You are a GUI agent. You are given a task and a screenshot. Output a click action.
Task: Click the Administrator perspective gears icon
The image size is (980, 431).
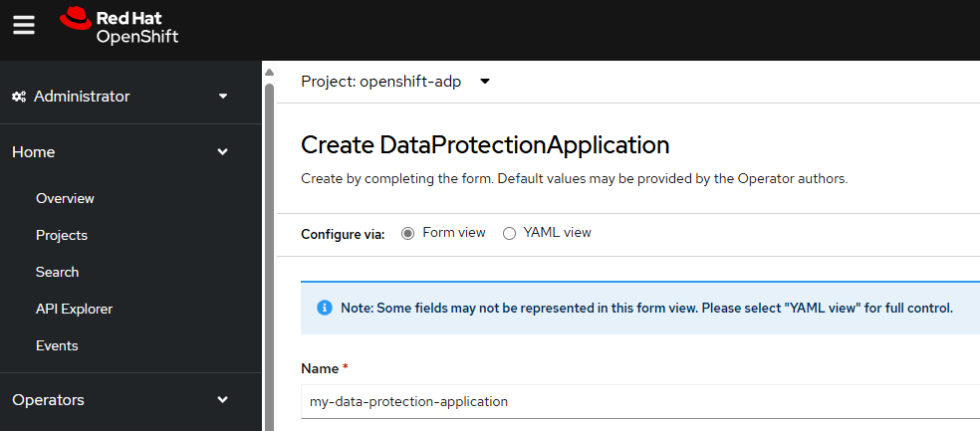coord(19,97)
